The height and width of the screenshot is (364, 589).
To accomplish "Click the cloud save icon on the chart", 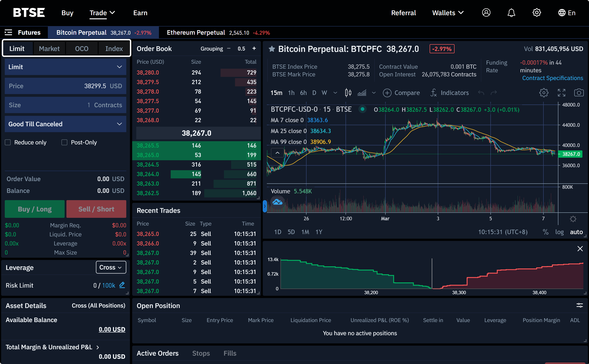I will [x=277, y=202].
